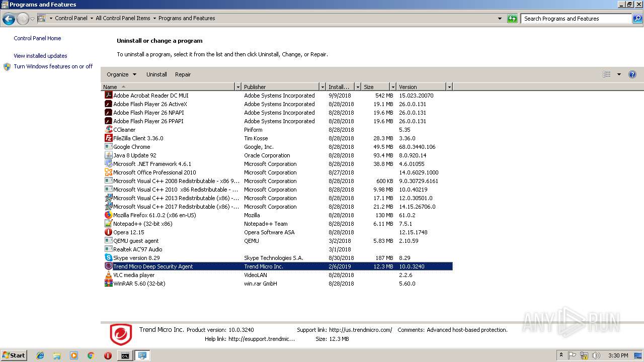Select Microsoft Visual C++ 2017 Redistributable row
Viewport: 644px width, 362px height.
click(x=277, y=206)
